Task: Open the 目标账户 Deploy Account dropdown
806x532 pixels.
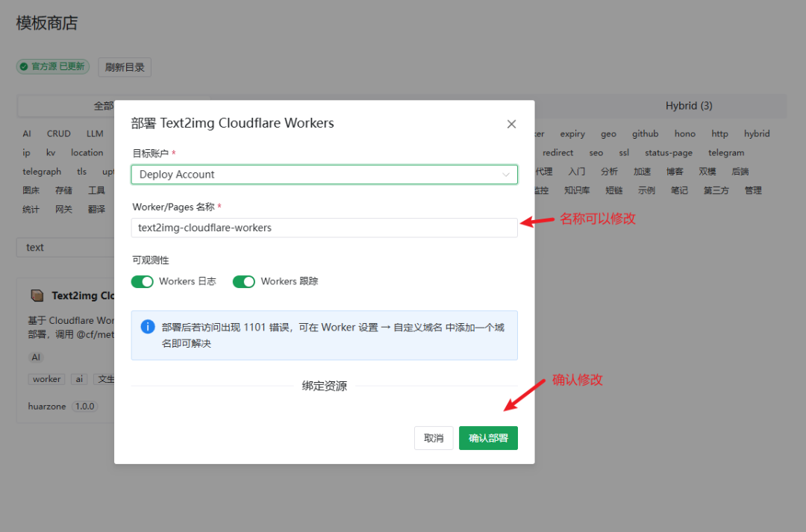Action: pos(325,175)
